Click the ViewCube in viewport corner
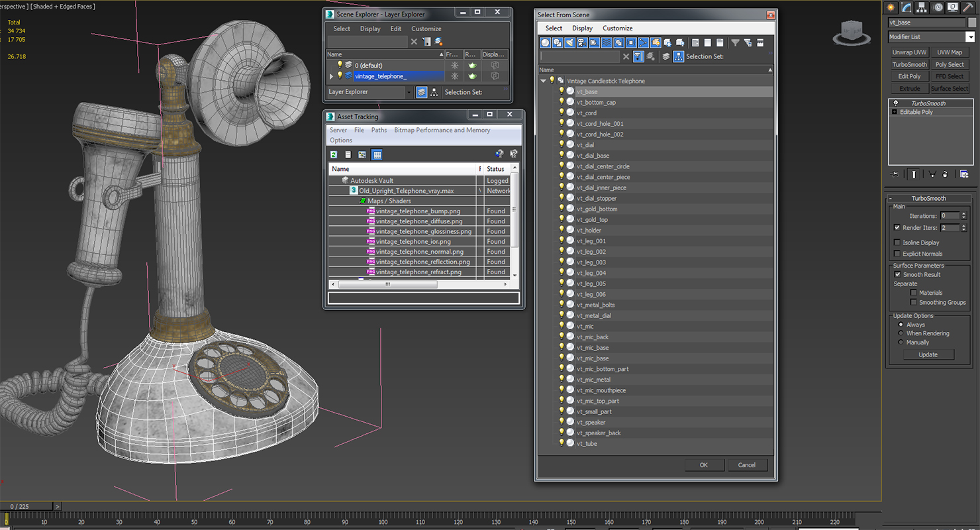980x530 pixels. (x=852, y=32)
